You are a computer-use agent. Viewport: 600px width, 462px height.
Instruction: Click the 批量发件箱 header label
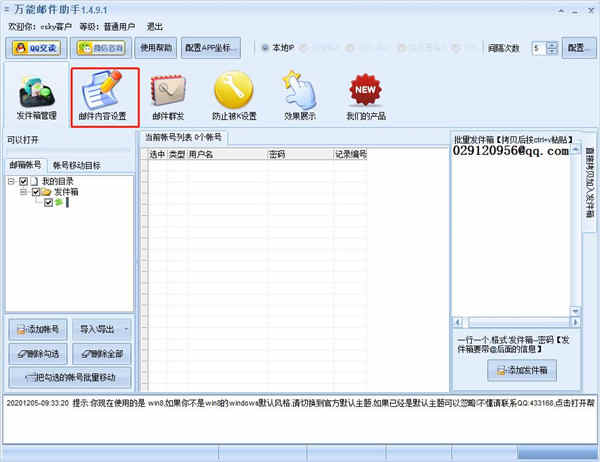coord(513,139)
